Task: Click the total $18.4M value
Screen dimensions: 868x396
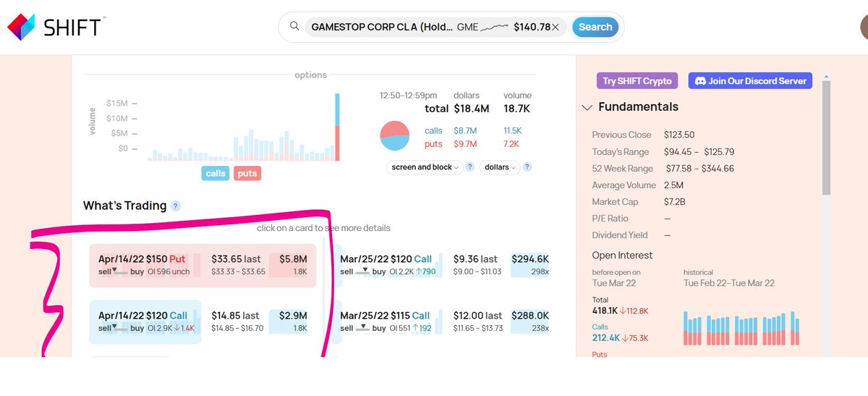Action: pyautogui.click(x=471, y=109)
